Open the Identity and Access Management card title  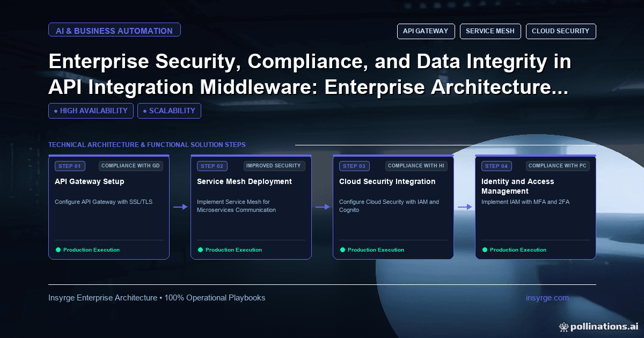point(518,186)
